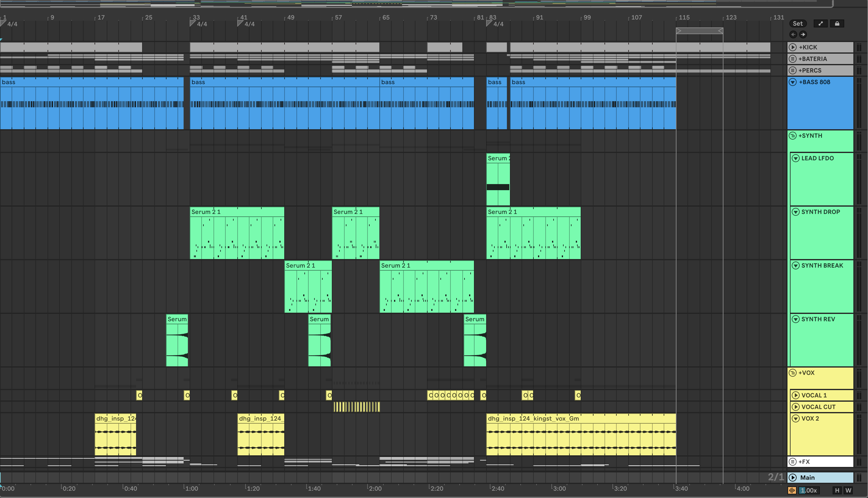
Task: Select the 4/4 time signature marker at bar 33
Action: 199,24
